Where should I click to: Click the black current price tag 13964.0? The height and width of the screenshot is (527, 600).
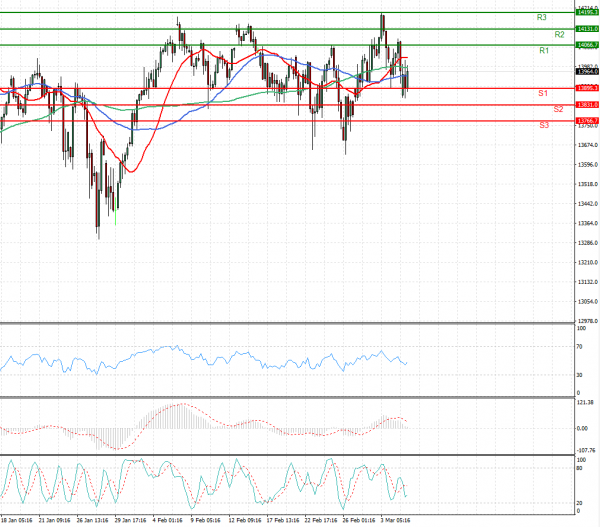(x=587, y=72)
